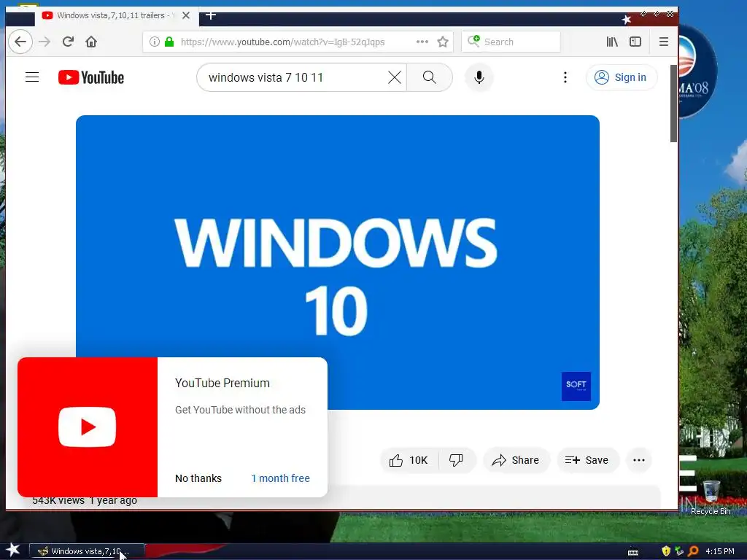Dislike the video with thumbs down
747x560 pixels.
tap(457, 460)
